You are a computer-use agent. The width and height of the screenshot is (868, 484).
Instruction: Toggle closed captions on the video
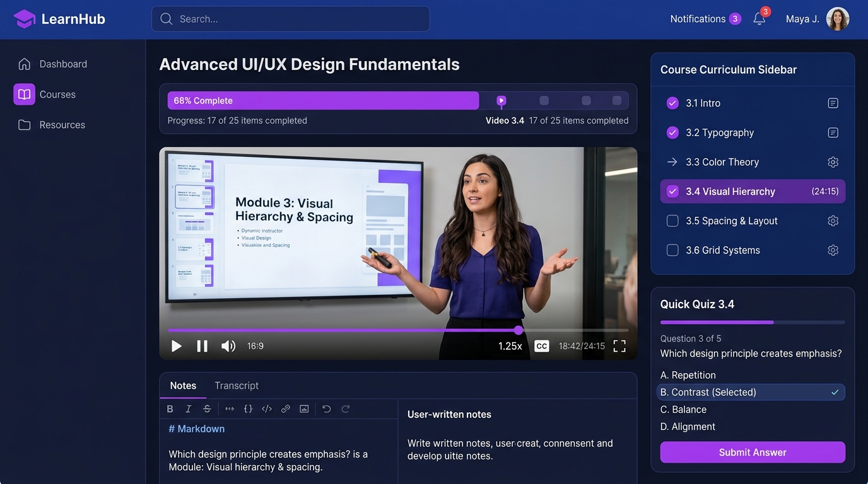coord(541,346)
